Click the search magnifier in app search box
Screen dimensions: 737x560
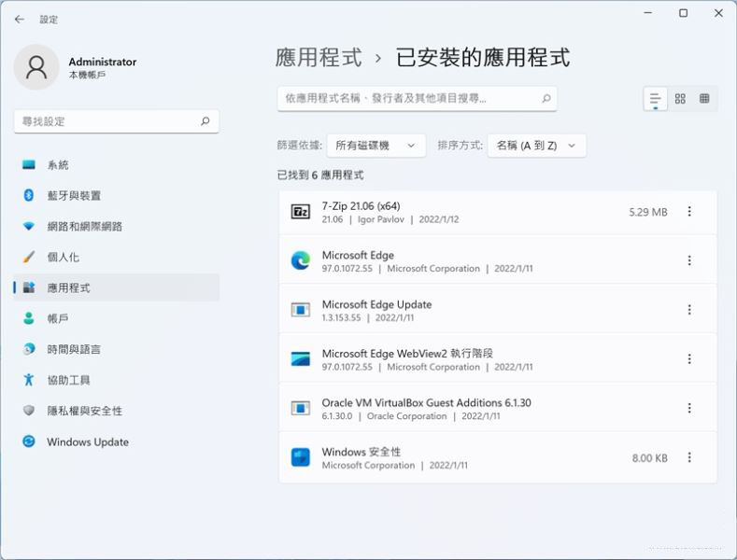click(x=546, y=98)
